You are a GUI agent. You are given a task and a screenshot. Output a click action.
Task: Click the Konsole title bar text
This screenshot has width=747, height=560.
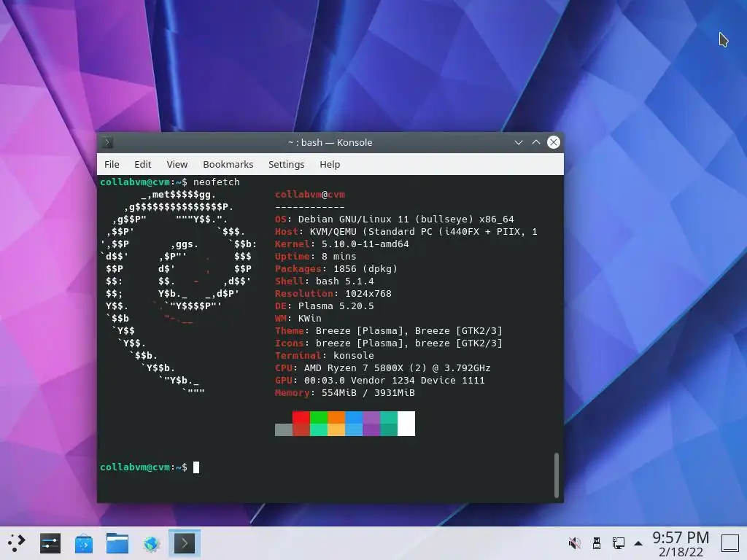coord(330,142)
